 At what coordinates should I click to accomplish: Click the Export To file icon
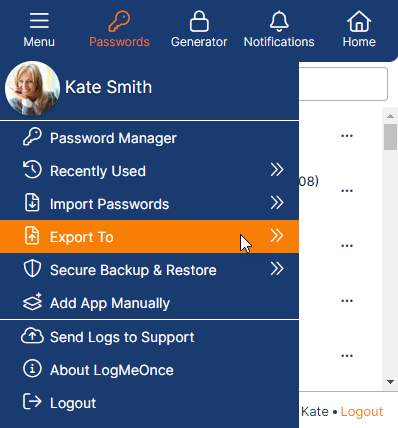tap(32, 235)
